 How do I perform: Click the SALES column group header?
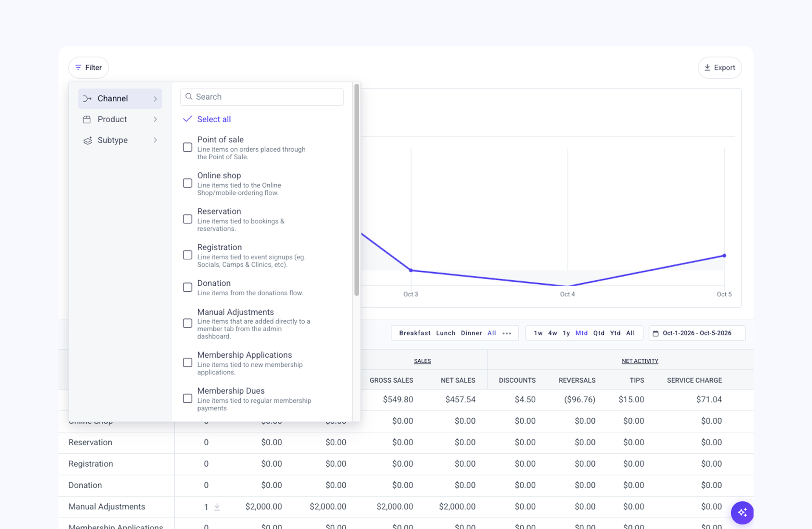point(422,361)
